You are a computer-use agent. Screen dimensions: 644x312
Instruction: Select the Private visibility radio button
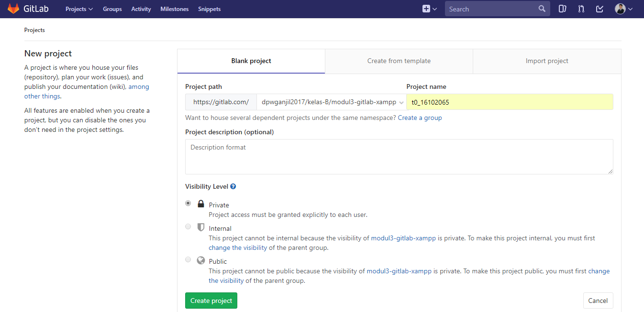point(188,203)
